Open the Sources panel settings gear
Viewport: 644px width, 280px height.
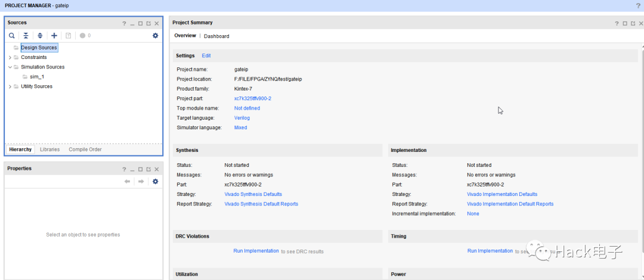(x=155, y=36)
